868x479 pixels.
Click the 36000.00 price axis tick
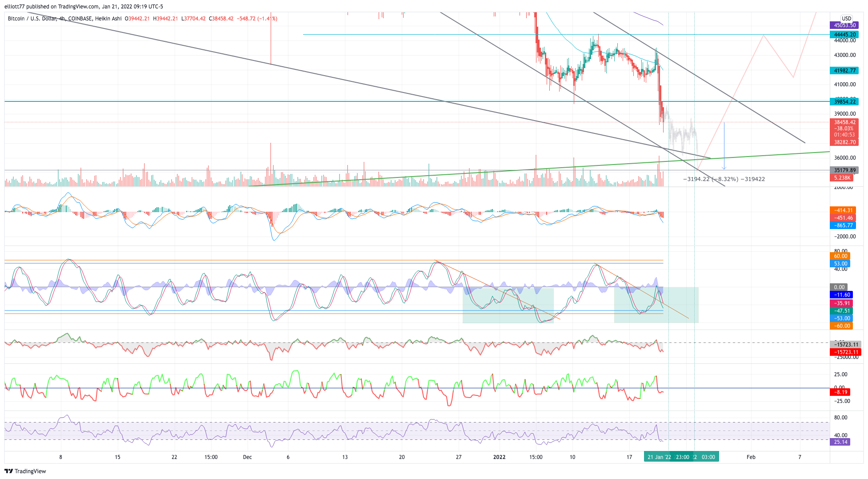coord(845,158)
